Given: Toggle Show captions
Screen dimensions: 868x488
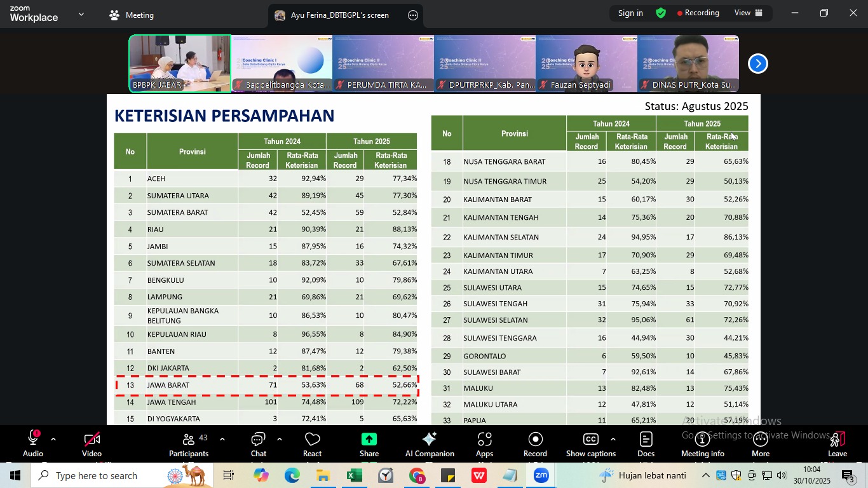Looking at the screenshot, I should click(x=590, y=444).
